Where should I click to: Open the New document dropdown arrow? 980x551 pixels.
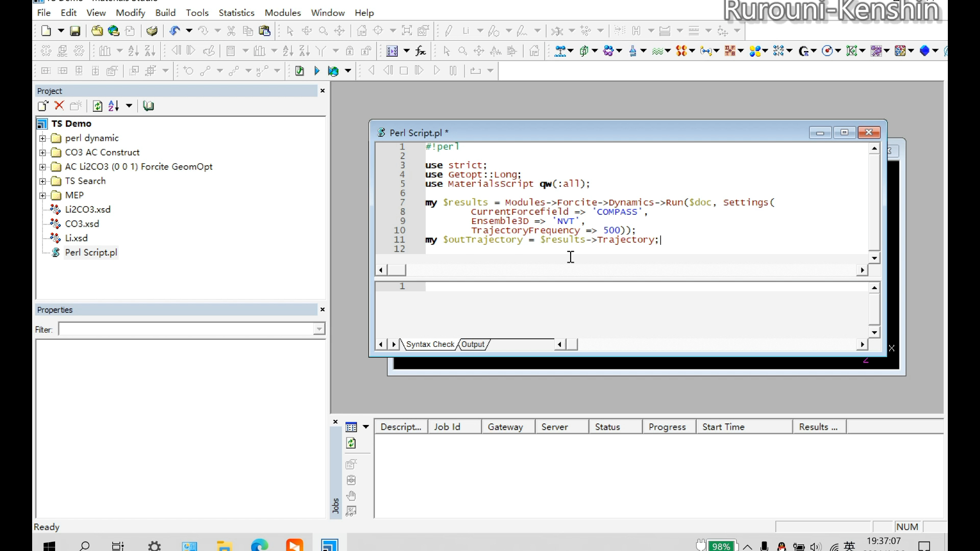[61, 31]
